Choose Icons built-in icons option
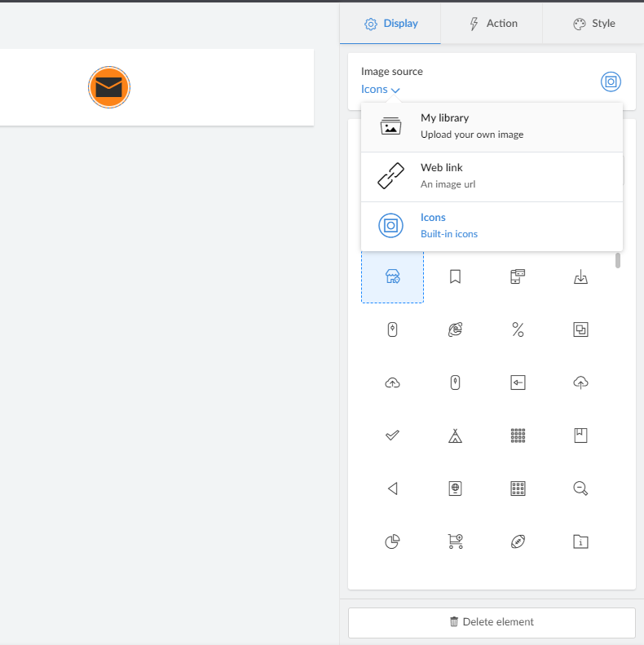Image resolution: width=644 pixels, height=645 pixels. point(492,226)
